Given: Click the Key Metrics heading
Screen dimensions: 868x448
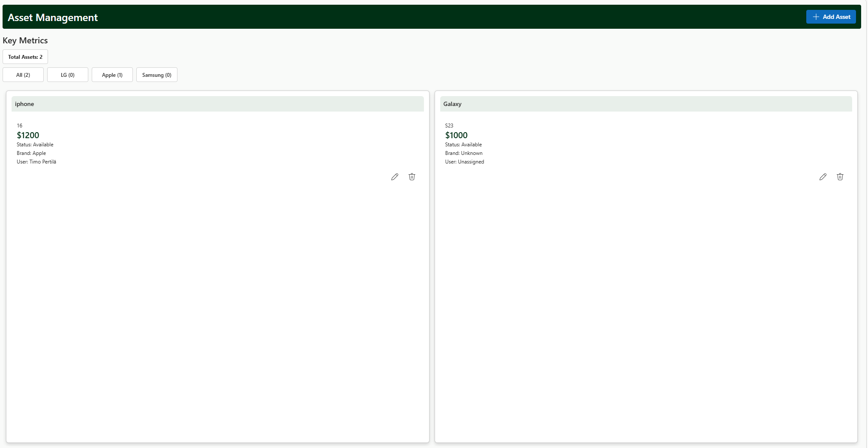Looking at the screenshot, I should pos(25,40).
